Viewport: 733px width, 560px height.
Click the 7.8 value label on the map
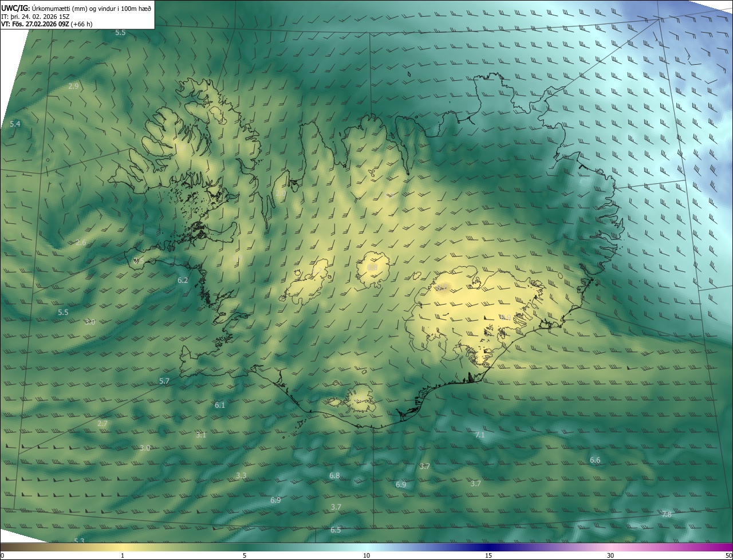pos(666,515)
